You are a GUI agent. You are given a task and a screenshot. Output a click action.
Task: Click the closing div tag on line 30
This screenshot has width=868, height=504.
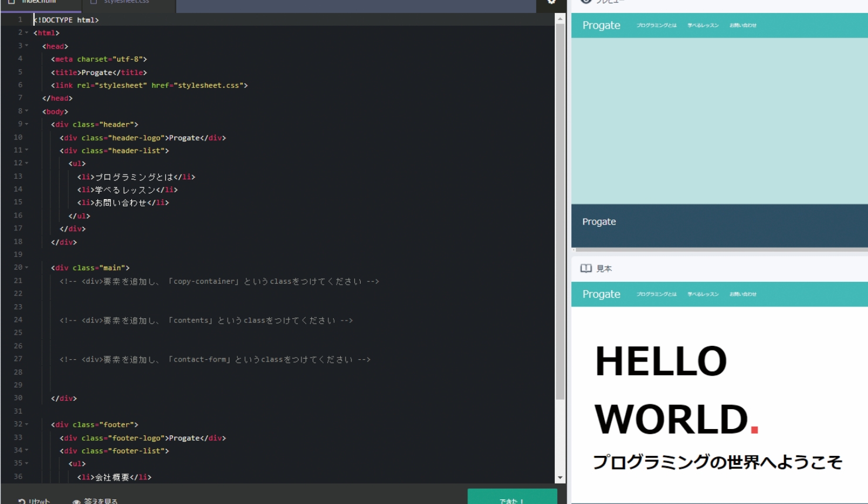click(64, 399)
